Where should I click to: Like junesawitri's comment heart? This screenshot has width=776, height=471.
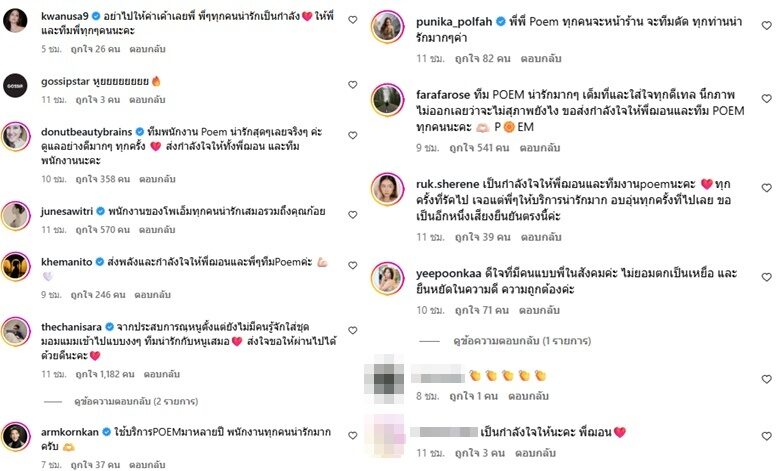click(x=353, y=215)
